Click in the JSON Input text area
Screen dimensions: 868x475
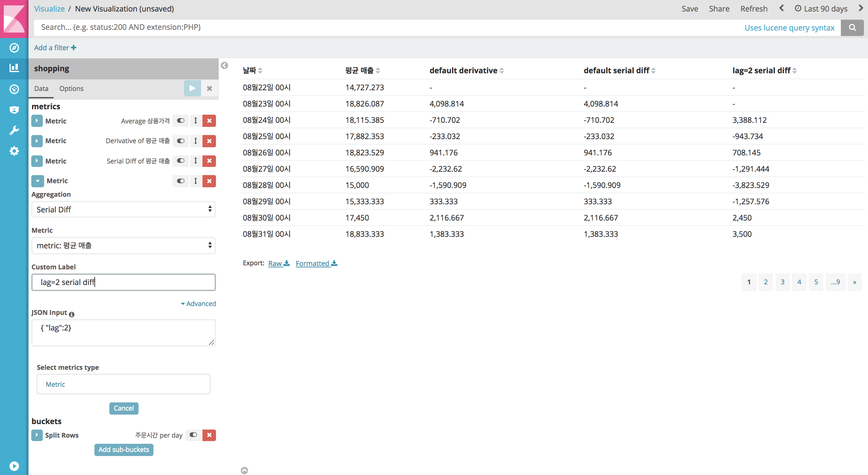point(124,332)
